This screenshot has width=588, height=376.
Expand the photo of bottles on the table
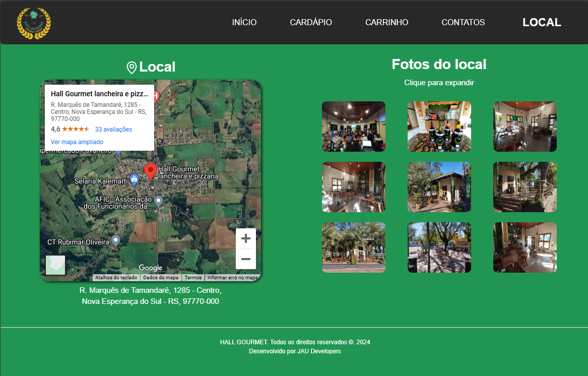(x=439, y=127)
